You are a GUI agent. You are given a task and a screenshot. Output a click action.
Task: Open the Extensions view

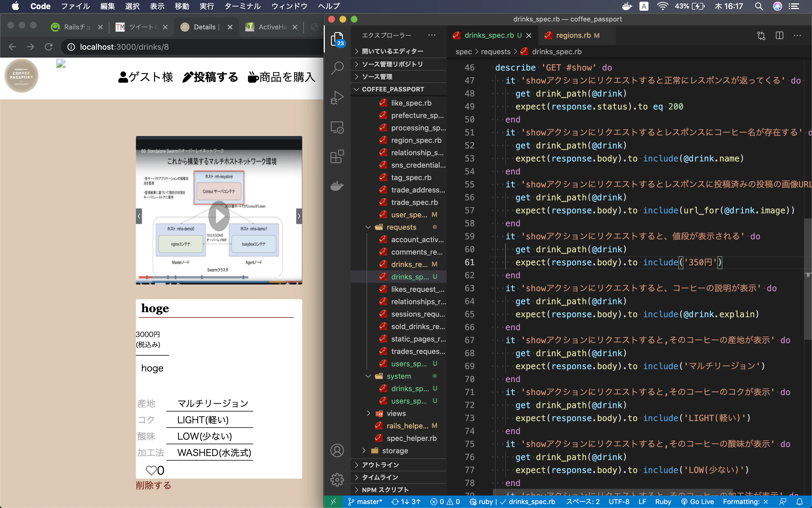point(337,157)
